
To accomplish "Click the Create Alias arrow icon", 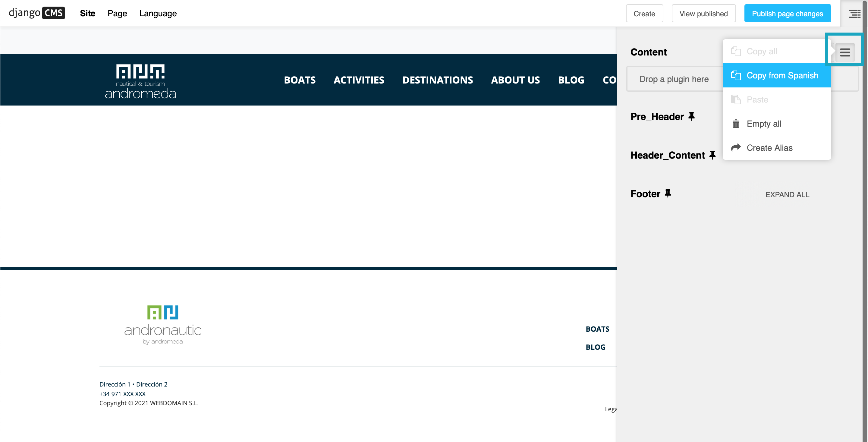I will click(736, 147).
